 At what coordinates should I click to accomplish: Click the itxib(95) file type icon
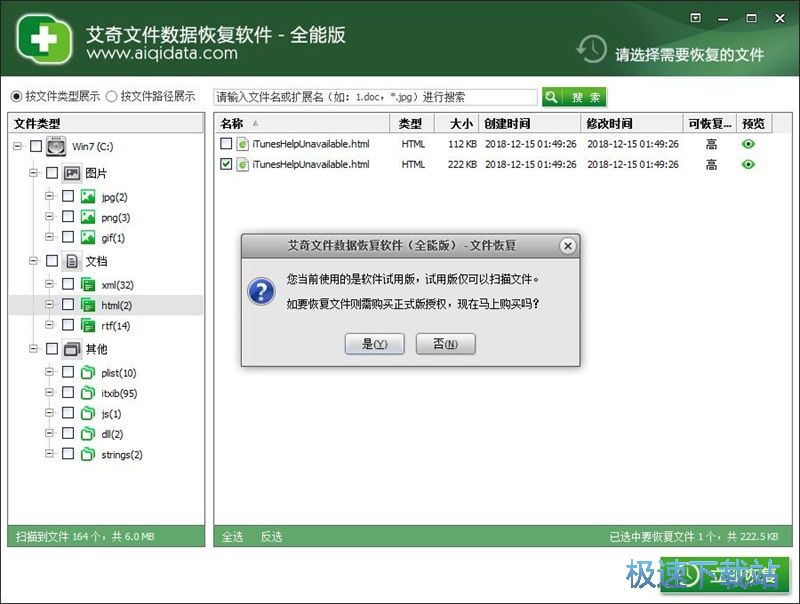pos(88,393)
